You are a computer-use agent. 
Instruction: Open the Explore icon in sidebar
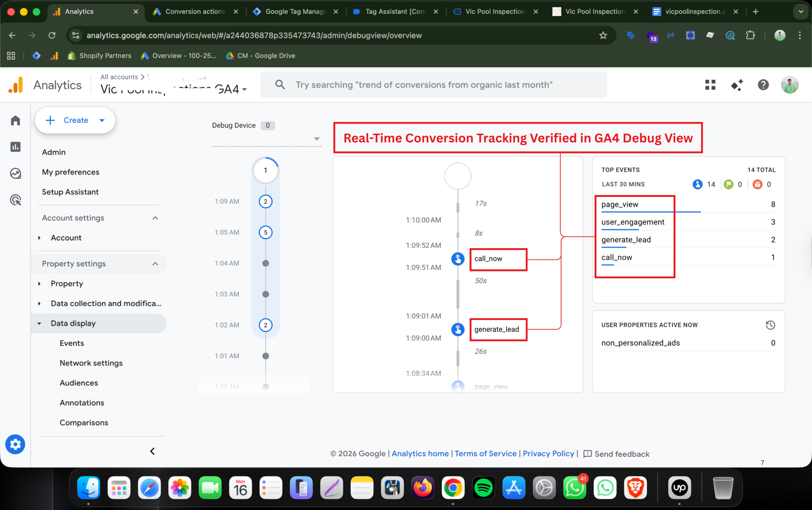tap(16, 173)
